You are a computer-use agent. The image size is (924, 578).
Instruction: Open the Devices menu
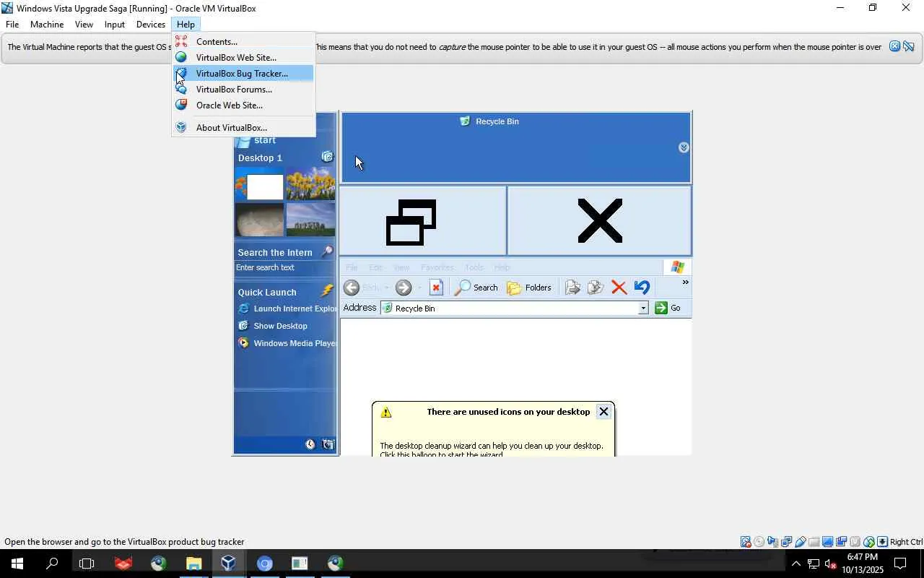tap(151, 25)
